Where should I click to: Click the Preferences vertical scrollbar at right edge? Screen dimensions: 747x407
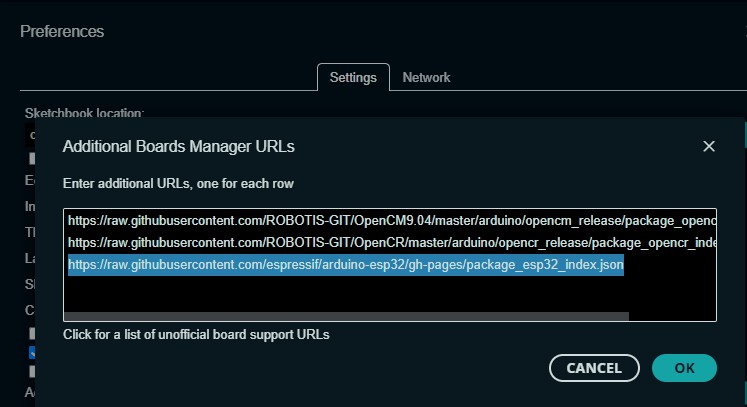click(x=743, y=135)
